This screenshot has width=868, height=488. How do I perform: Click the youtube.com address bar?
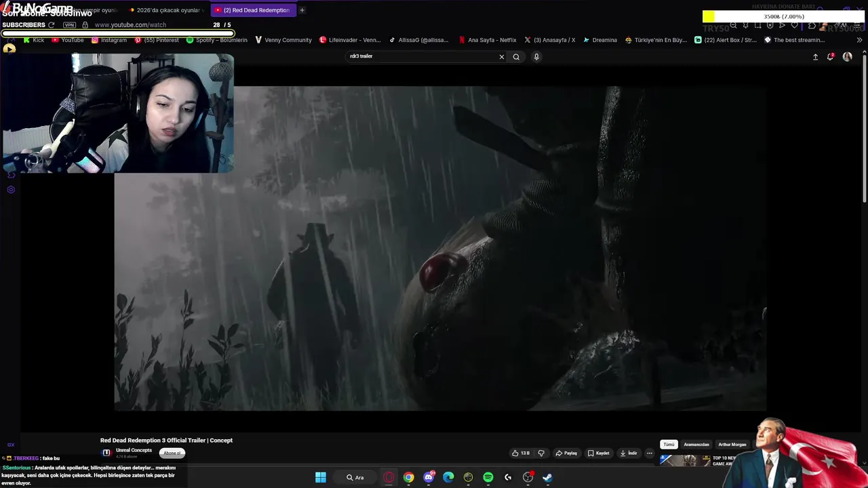click(130, 25)
